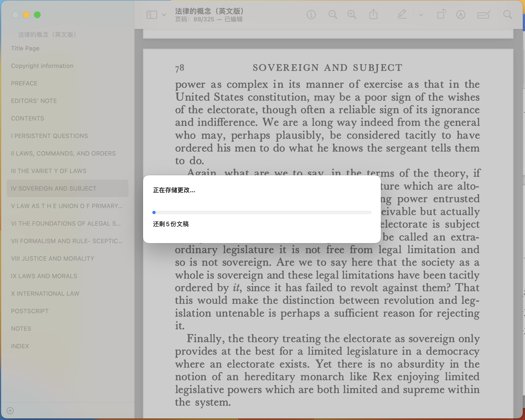
Task: Click the zoom in magnifier icon
Action: pyautogui.click(x=352, y=15)
